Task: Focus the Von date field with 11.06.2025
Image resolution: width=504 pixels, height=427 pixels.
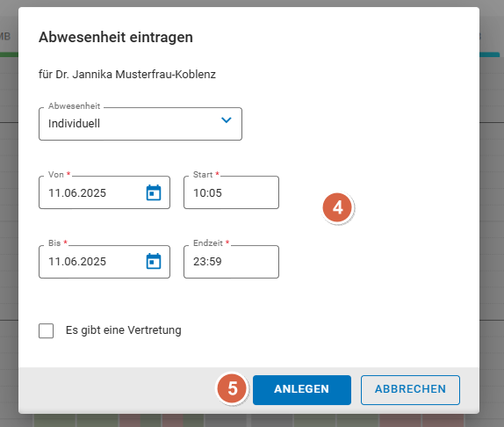Action: (x=104, y=192)
